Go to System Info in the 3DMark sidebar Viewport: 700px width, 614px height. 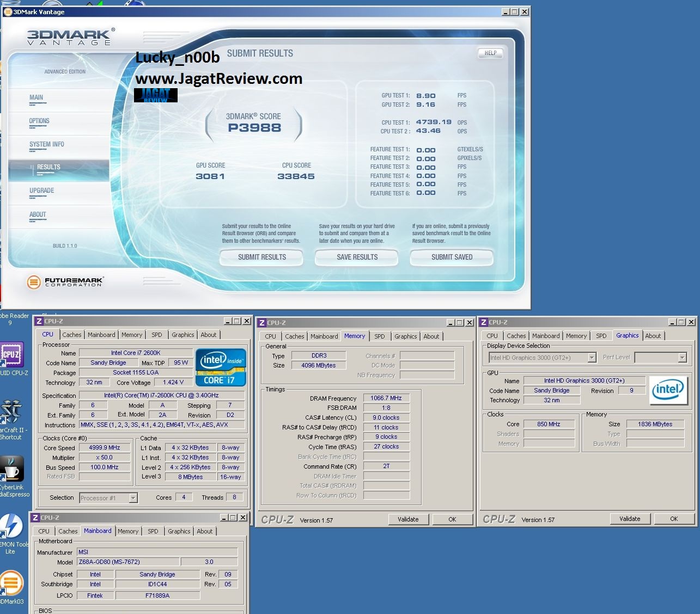(x=46, y=144)
